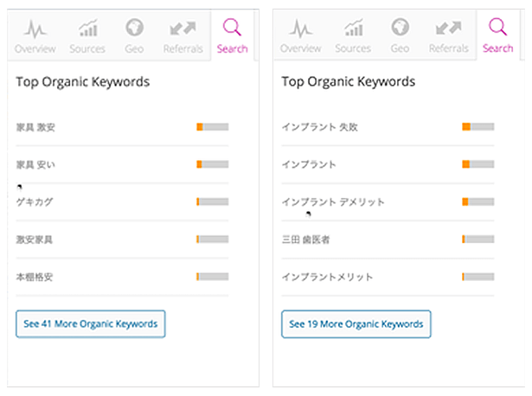Click traffic bar beside インプラント デメリット

478,201
